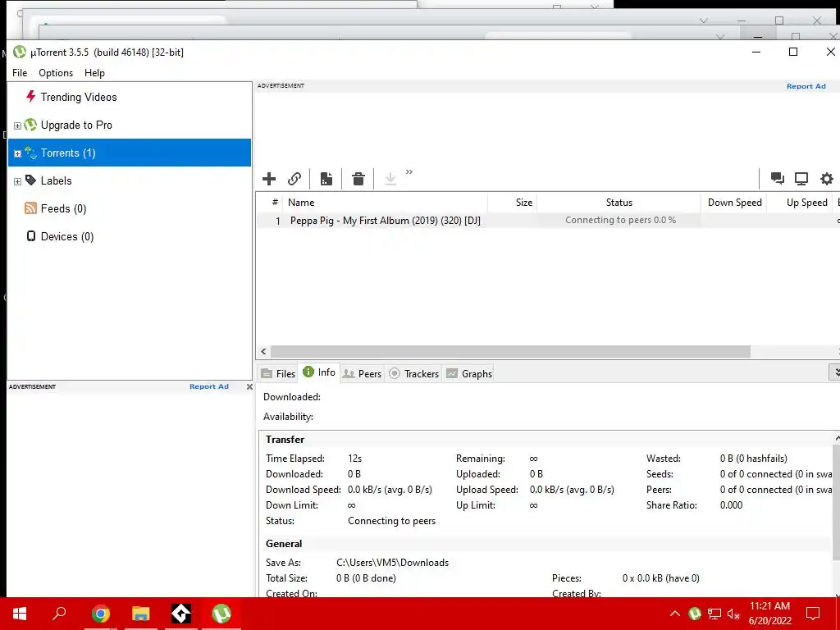Screen dimensions: 840x630
Task: Collapse the detail pane chevron button
Action: pyautogui.click(x=834, y=372)
